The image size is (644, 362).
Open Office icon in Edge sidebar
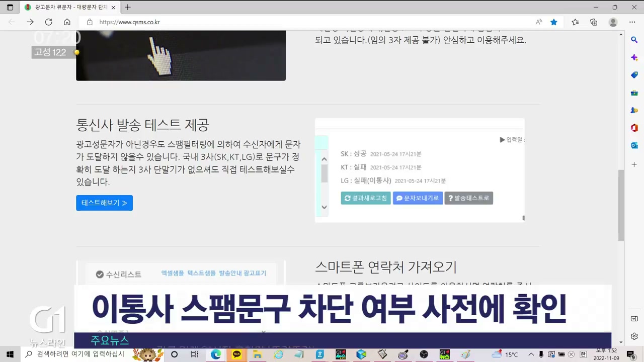click(634, 128)
